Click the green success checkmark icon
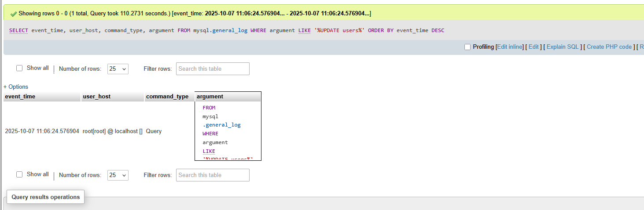 tap(13, 14)
